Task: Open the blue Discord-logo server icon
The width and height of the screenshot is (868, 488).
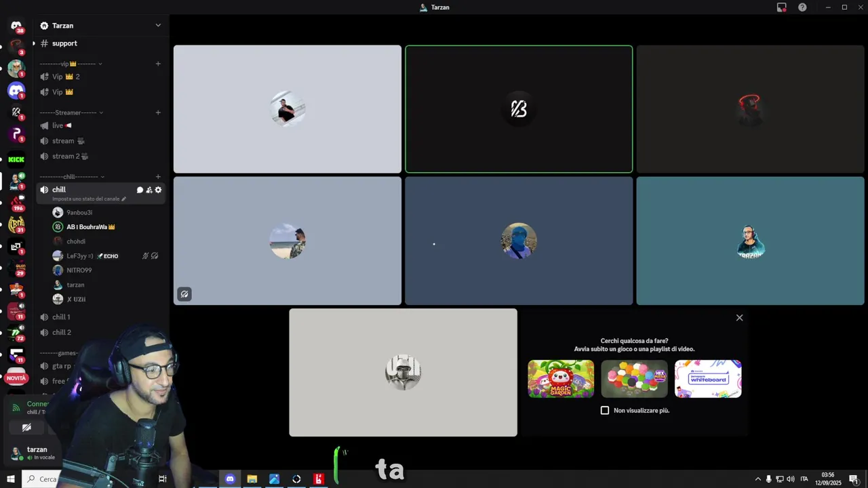Action: pyautogui.click(x=16, y=90)
